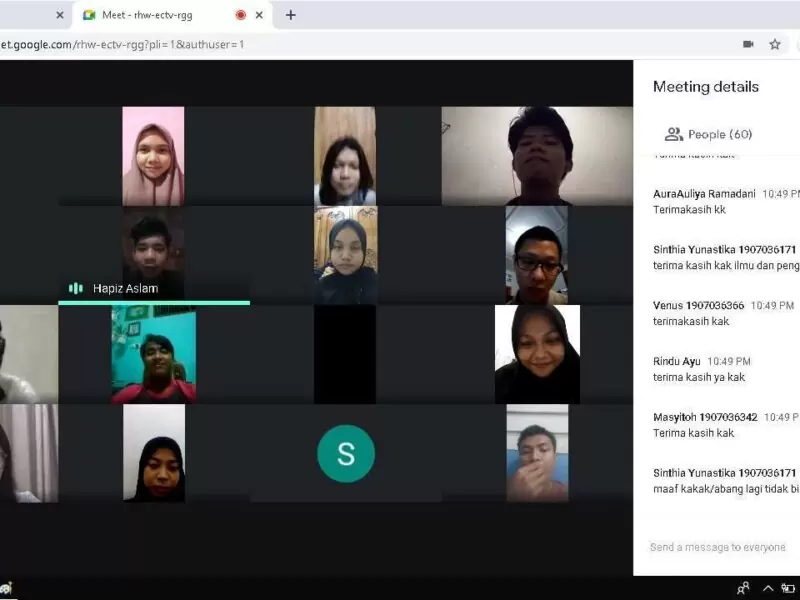The height and width of the screenshot is (600, 800).
Task: Select the pink background hijab participant tile
Action: point(153,156)
